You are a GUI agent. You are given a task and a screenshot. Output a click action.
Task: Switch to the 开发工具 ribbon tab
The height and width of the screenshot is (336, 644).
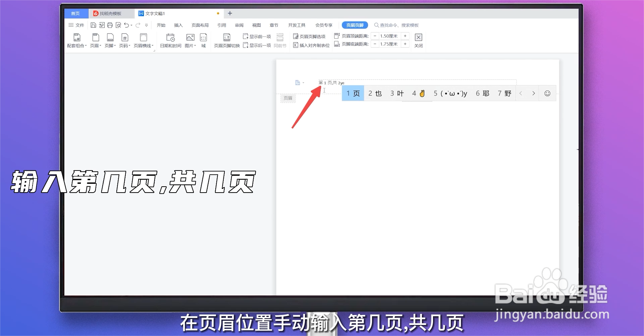point(297,25)
